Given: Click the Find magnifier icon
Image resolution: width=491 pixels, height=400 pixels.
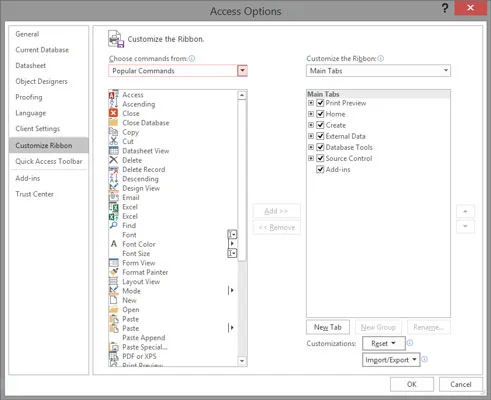Looking at the screenshot, I should (x=114, y=225).
